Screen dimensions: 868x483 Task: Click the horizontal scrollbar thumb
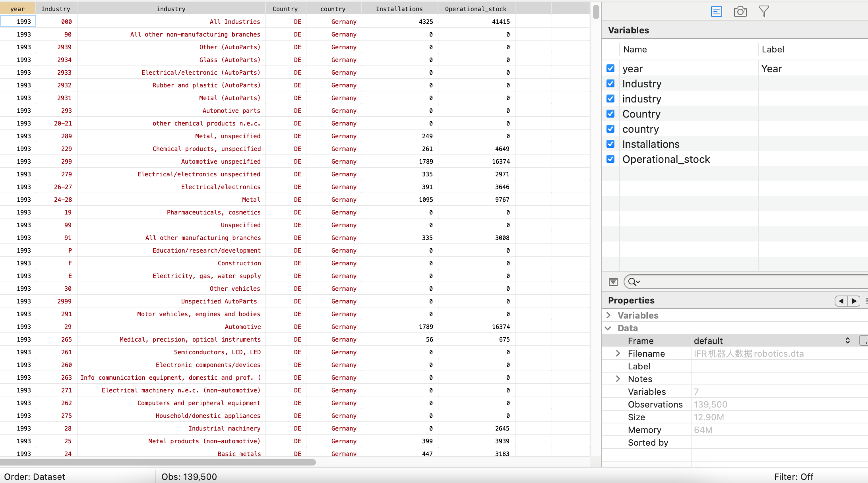158,462
